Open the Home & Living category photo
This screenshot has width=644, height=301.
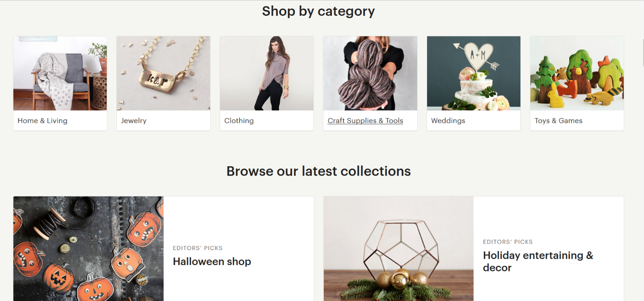click(x=60, y=73)
